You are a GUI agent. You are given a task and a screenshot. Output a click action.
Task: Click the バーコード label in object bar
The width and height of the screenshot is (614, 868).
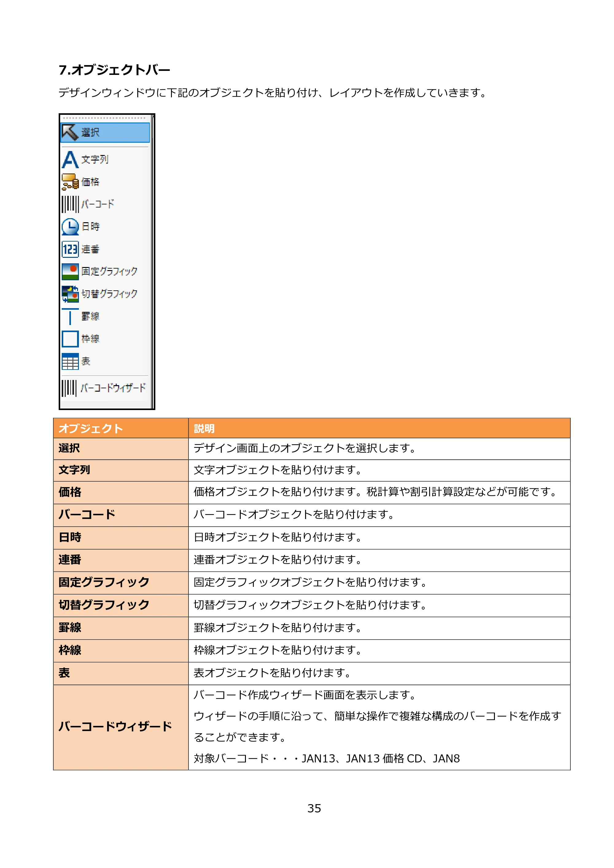tap(98, 204)
